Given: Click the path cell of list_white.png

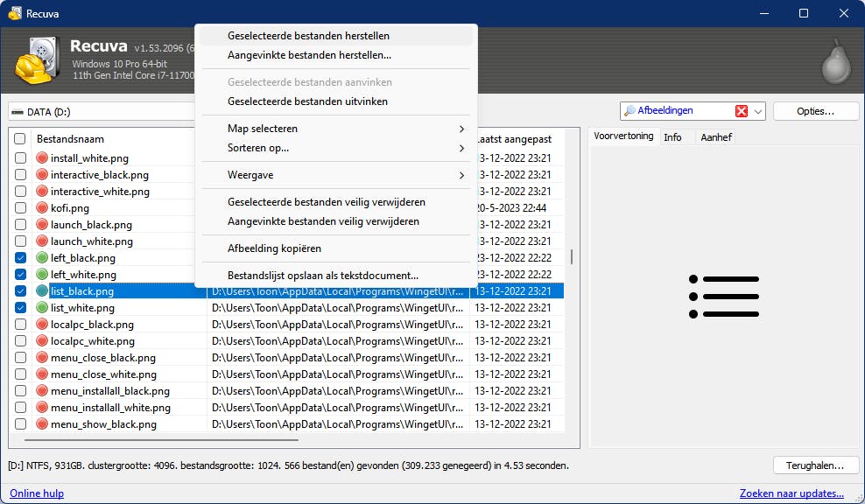Looking at the screenshot, I should (x=338, y=308).
